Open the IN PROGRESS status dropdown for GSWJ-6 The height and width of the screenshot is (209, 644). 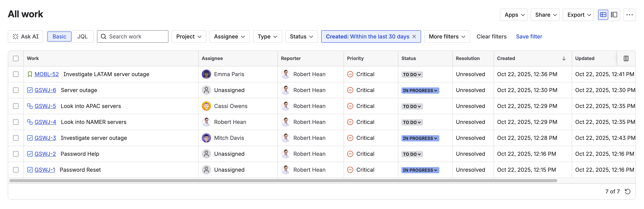pos(420,91)
